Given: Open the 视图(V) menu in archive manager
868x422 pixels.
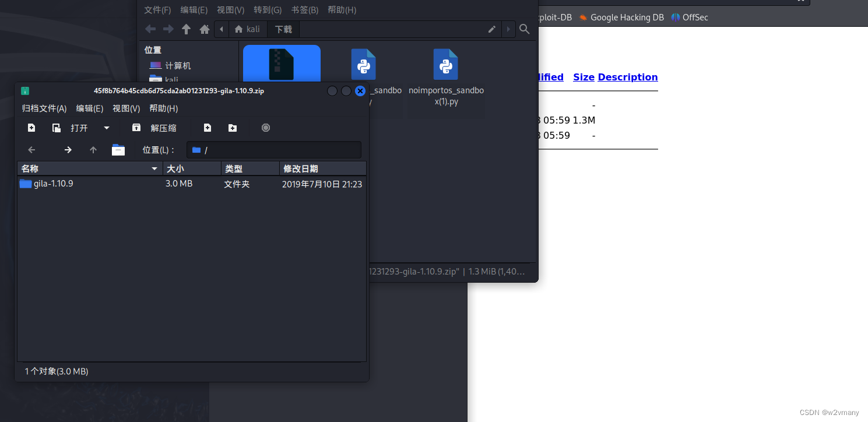Looking at the screenshot, I should pyautogui.click(x=126, y=108).
